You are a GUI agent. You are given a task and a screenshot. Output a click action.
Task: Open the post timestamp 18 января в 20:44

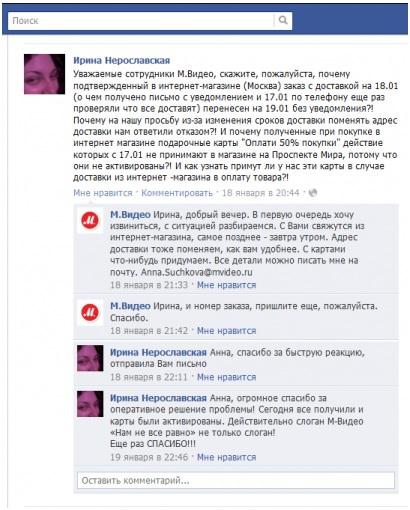(x=261, y=193)
